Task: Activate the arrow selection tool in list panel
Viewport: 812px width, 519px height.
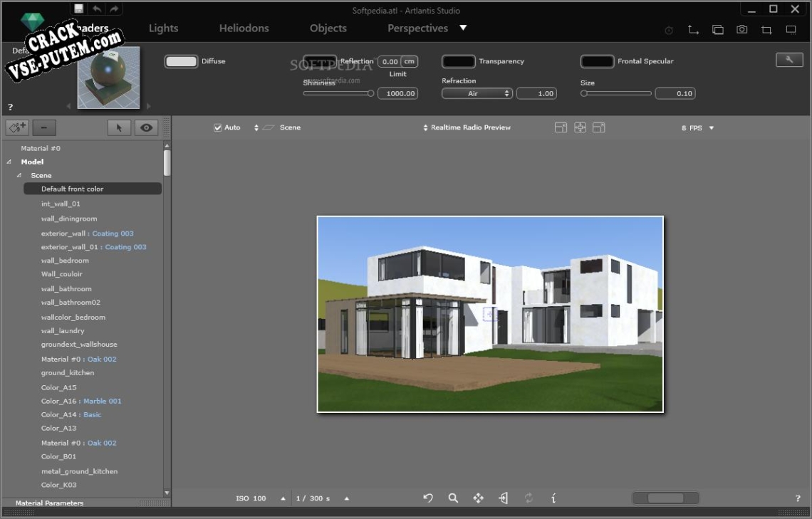Action: click(119, 127)
